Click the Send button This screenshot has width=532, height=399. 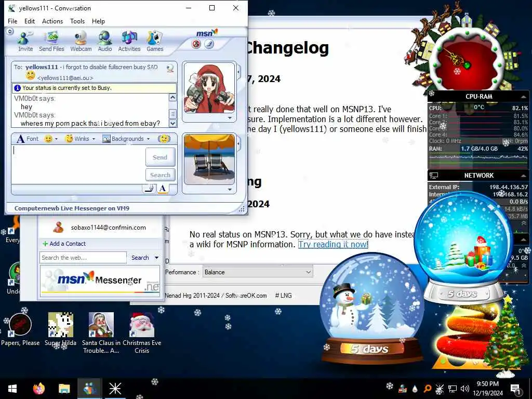pyautogui.click(x=160, y=157)
